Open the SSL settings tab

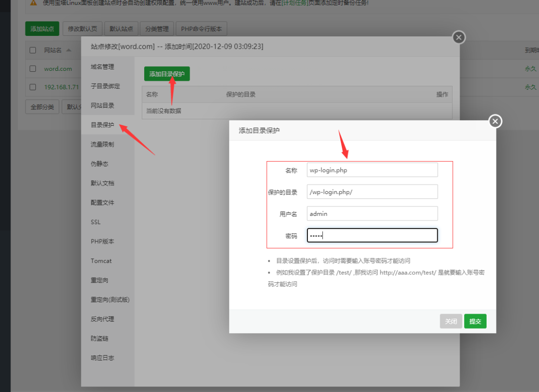[96, 222]
